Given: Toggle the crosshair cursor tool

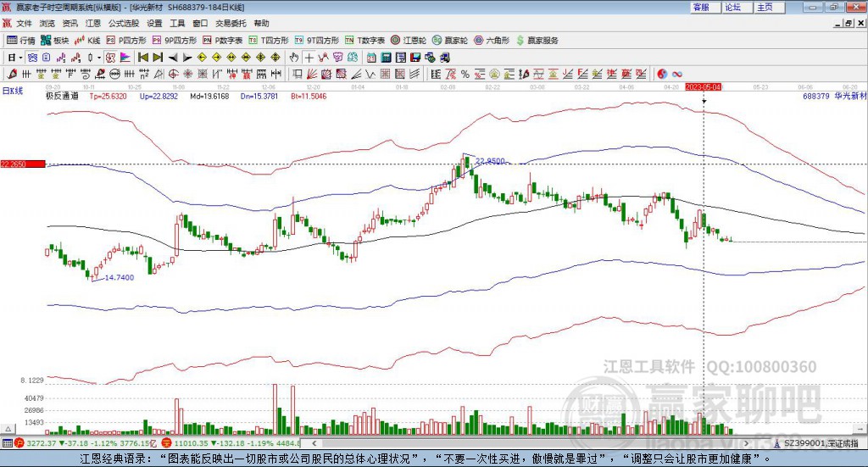Looking at the screenshot, I should click(x=309, y=58).
